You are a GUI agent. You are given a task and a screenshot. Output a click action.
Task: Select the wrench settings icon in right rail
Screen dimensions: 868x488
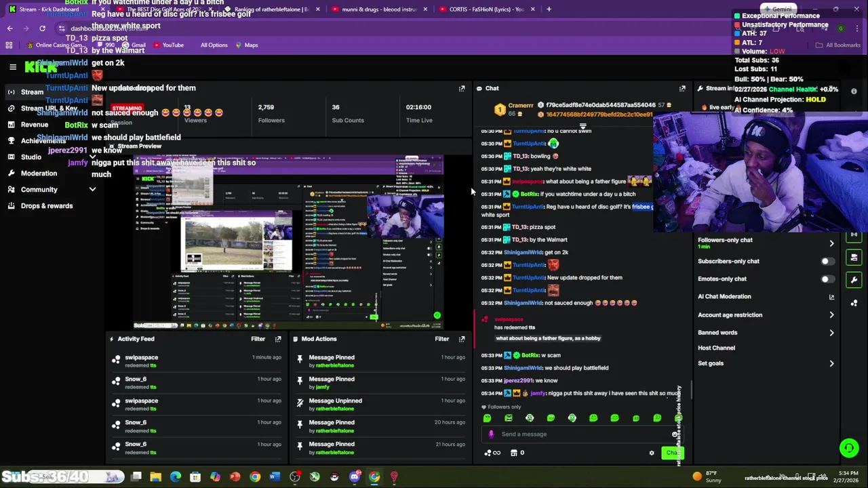(854, 280)
